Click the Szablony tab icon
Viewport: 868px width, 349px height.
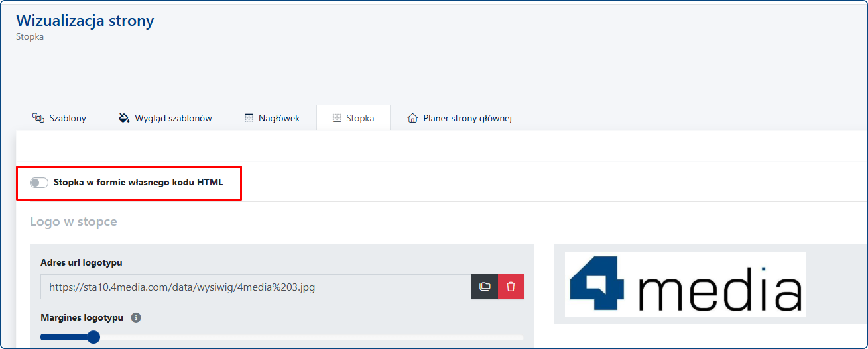(38, 118)
